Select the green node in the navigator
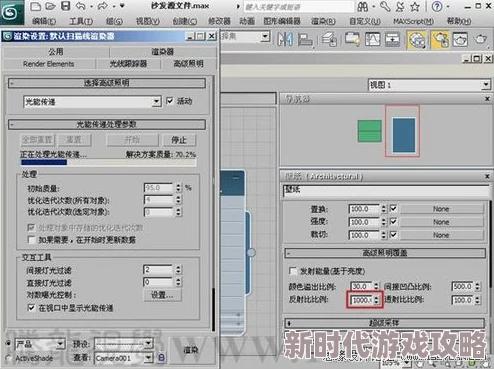Viewport: 494px width, 369px height. tap(369, 131)
